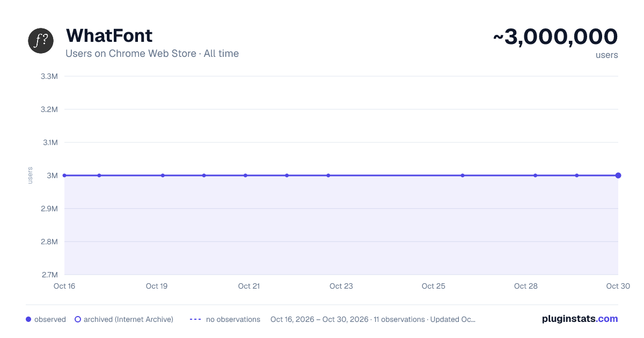The image size is (644, 338).
Task: Select the large final data point at Oct 30
Action: [618, 175]
